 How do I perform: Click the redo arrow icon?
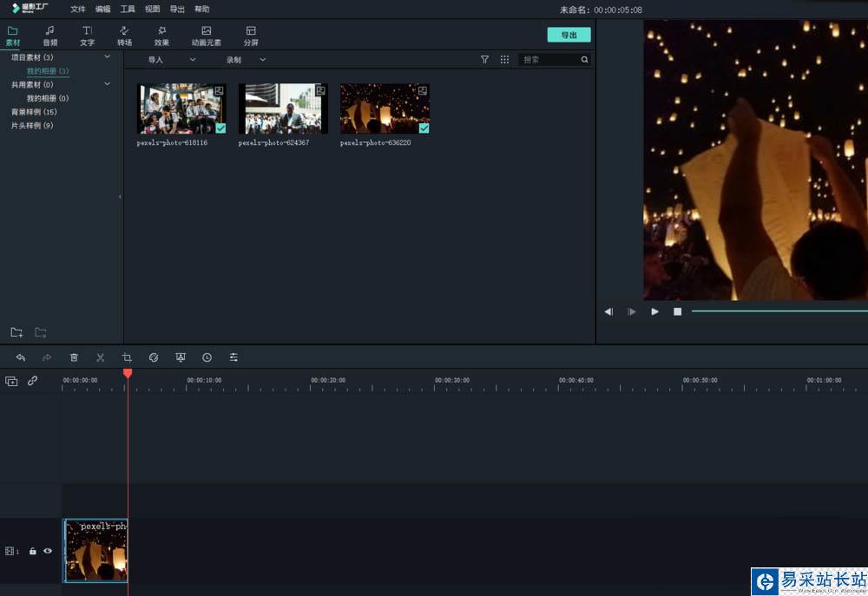(47, 357)
